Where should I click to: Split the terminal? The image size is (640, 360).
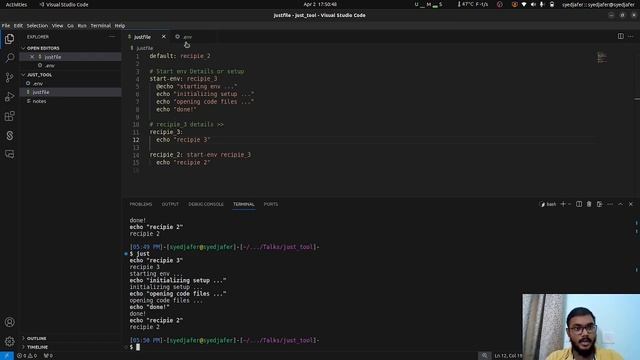pyautogui.click(x=579, y=204)
